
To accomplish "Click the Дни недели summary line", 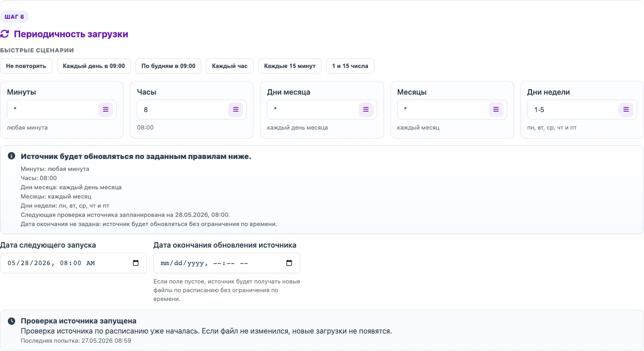I will 65,205.
